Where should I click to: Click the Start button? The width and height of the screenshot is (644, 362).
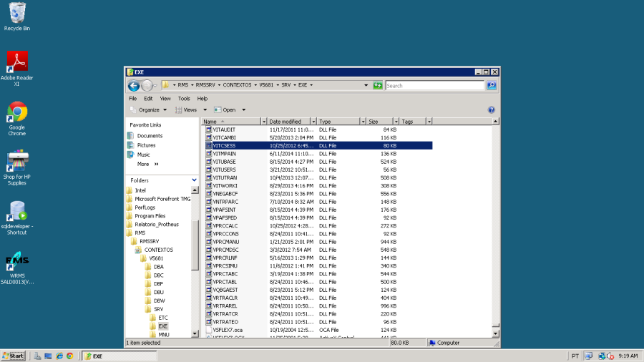click(x=13, y=356)
